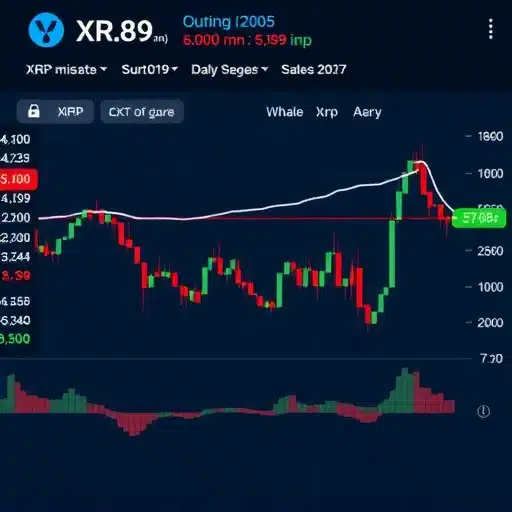Click the CKT of gare button
The height and width of the screenshot is (512, 512).
[142, 112]
